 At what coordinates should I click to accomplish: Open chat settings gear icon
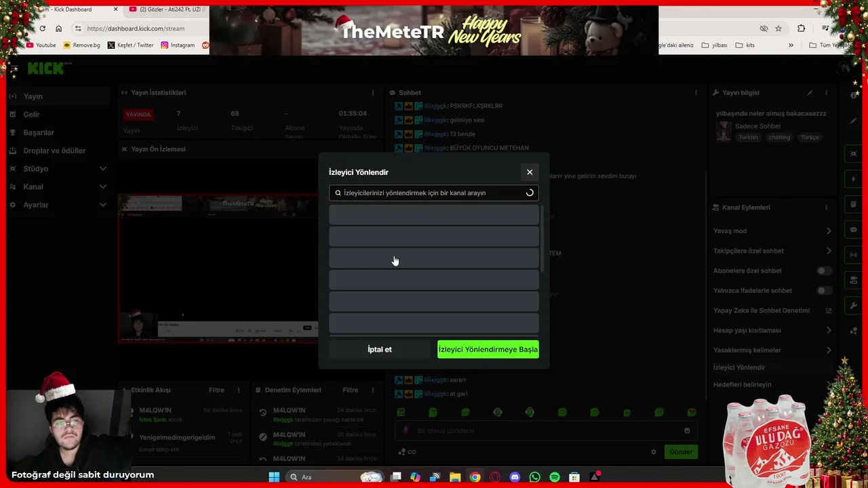654,452
